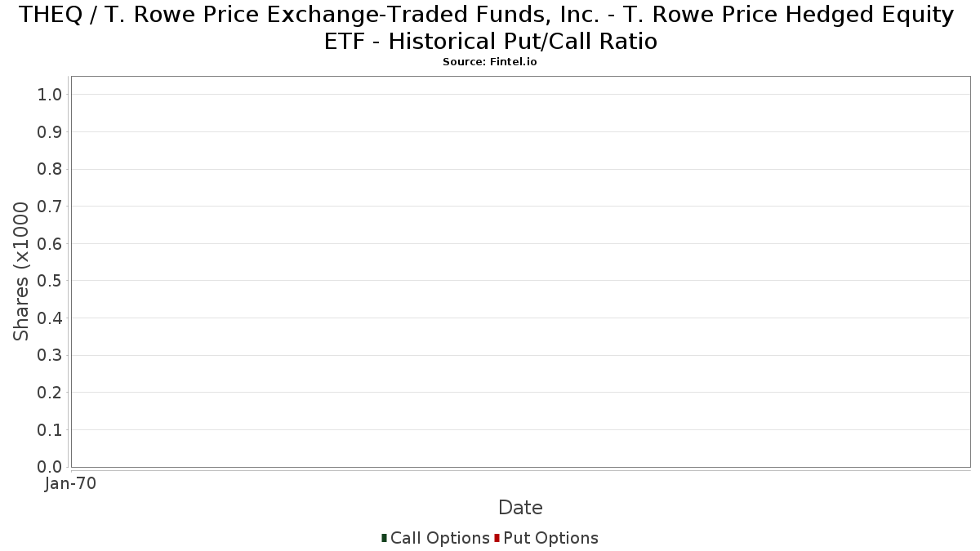This screenshot has width=980, height=551.
Task: Click the Date axis title
Action: [x=520, y=508]
